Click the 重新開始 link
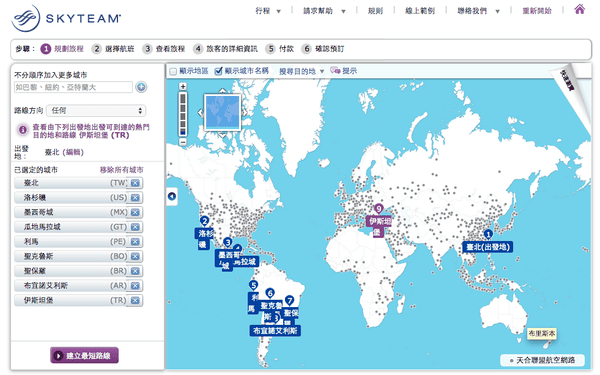Viewport: 600px width, 375px height. point(537,11)
